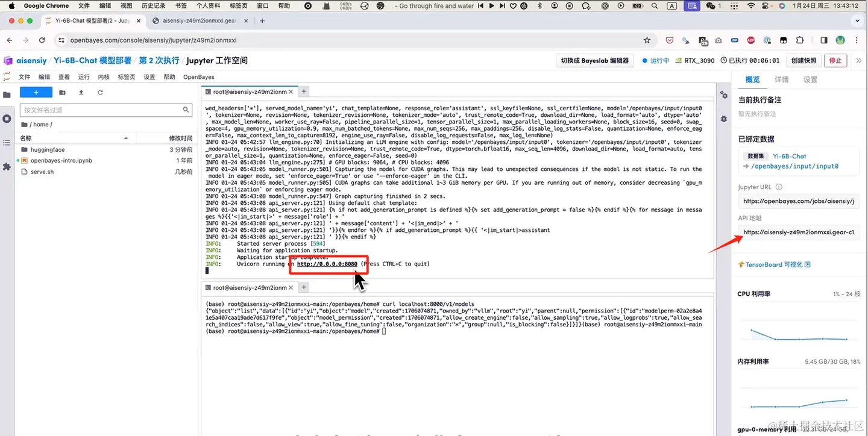Screen dimensions: 868x436
Task: Select the aisensiy-z49m2ionmxxi.gear browser tab
Action: coord(199,20)
